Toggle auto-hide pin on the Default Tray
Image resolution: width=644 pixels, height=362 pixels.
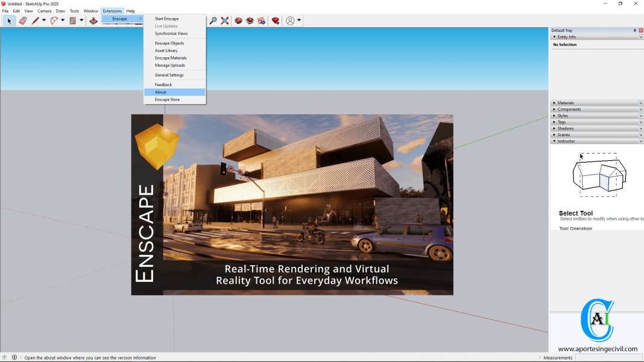634,30
